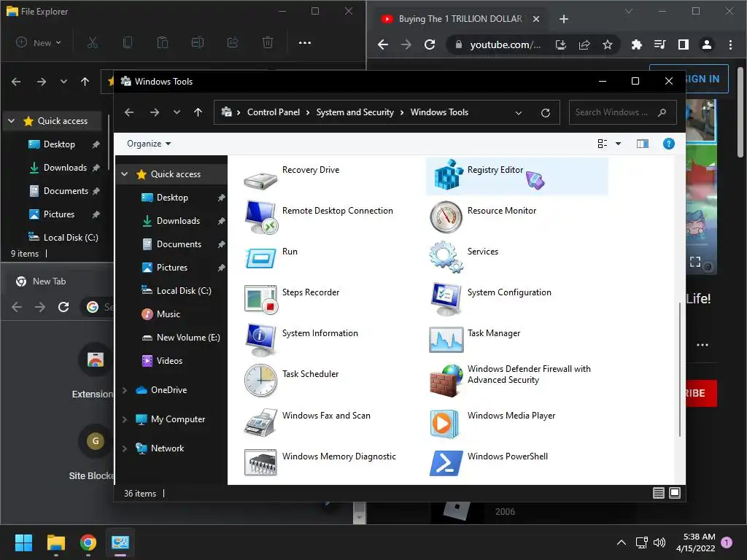Launch Remote Desktop Connection icon
The image size is (747, 560).
(x=261, y=217)
